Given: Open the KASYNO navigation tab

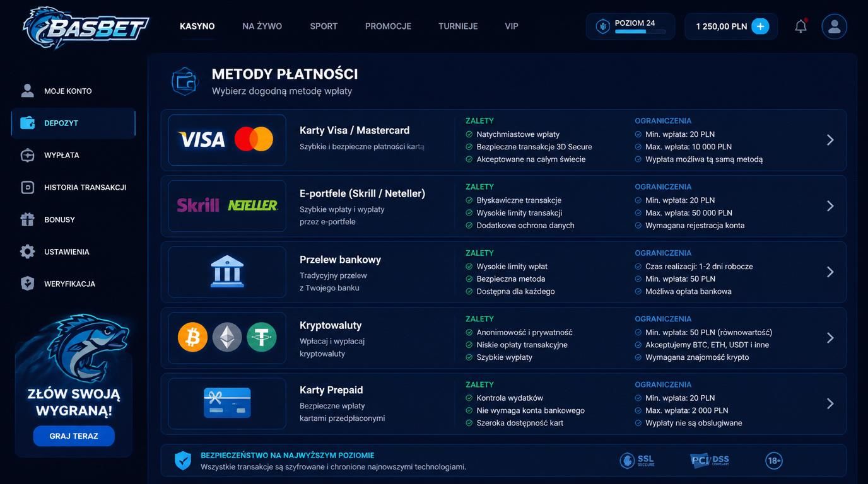Looking at the screenshot, I should (197, 26).
